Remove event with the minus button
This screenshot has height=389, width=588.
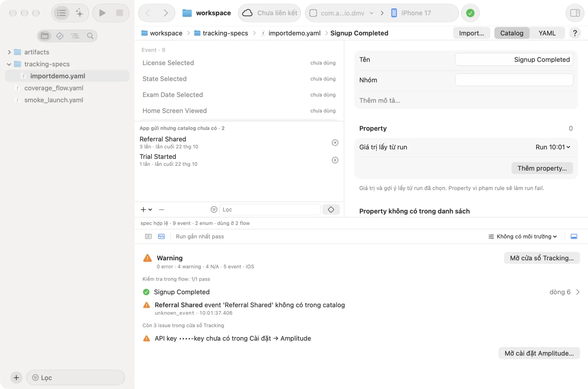click(161, 210)
